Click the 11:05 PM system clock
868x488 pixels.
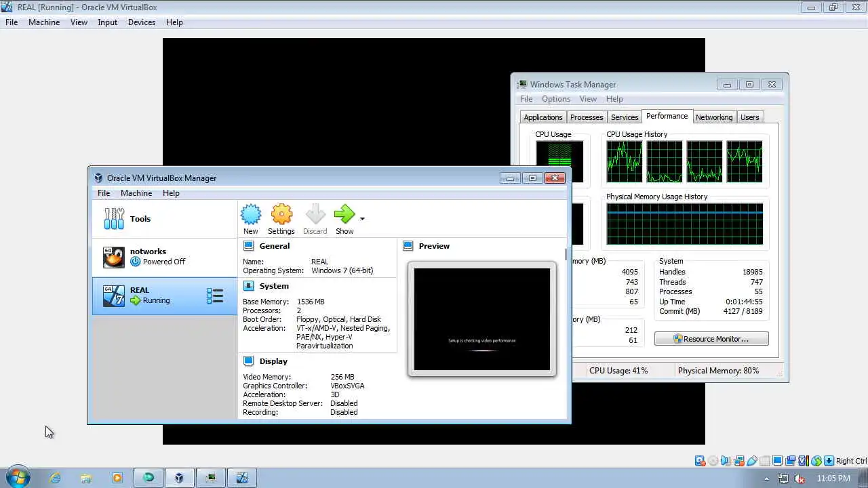(x=833, y=479)
